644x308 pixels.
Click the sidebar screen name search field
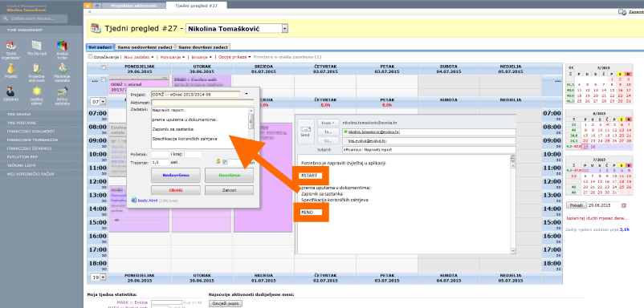click(x=34, y=18)
